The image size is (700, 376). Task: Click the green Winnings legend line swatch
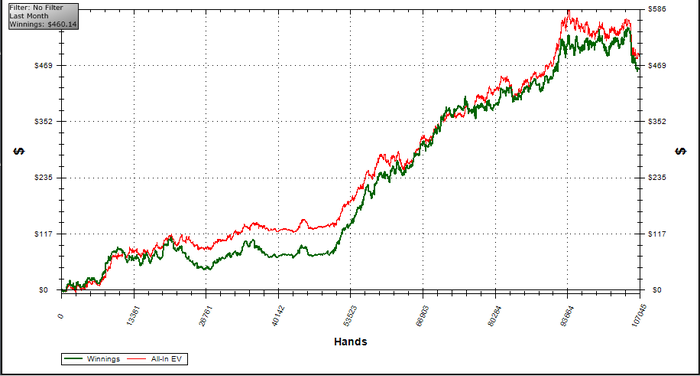73,359
